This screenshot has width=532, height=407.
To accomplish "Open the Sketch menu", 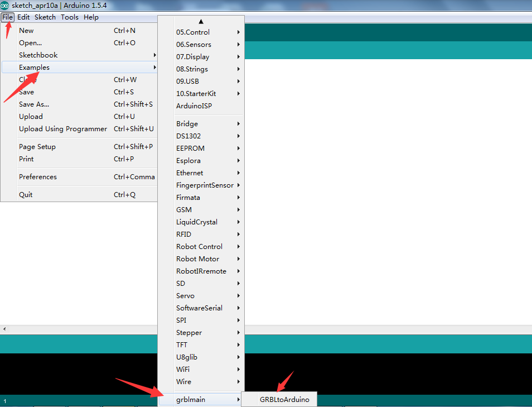I will point(45,17).
